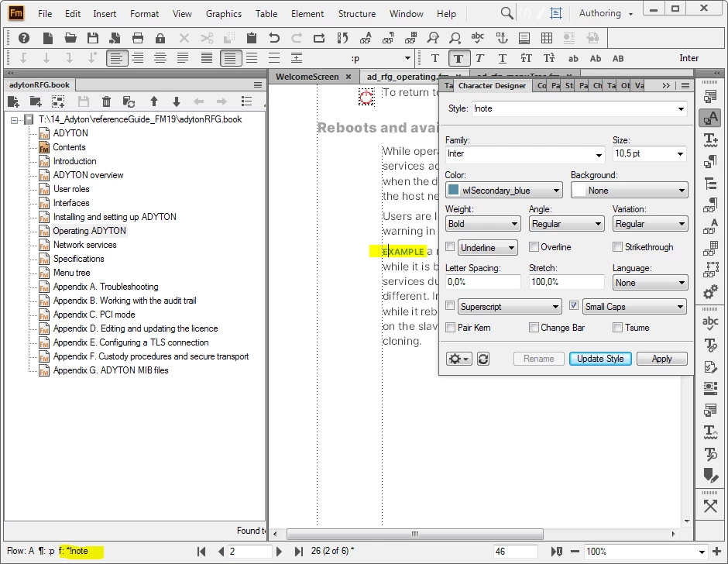Apply underline with the underlined T icon

pyautogui.click(x=503, y=59)
